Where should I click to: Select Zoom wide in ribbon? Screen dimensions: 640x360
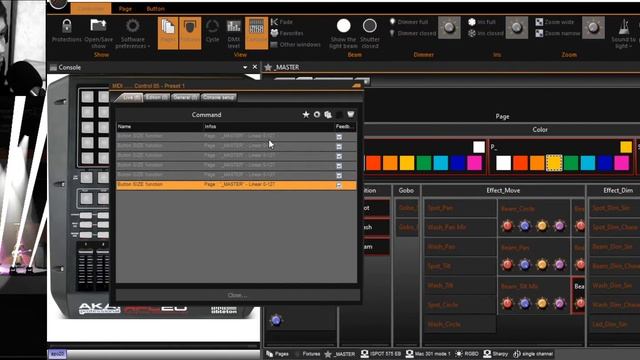[x=555, y=22]
